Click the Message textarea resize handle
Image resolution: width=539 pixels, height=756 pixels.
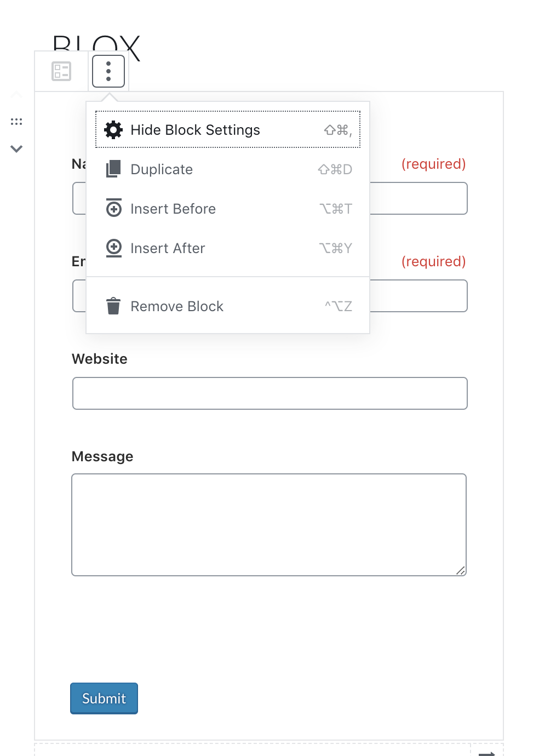tap(461, 571)
